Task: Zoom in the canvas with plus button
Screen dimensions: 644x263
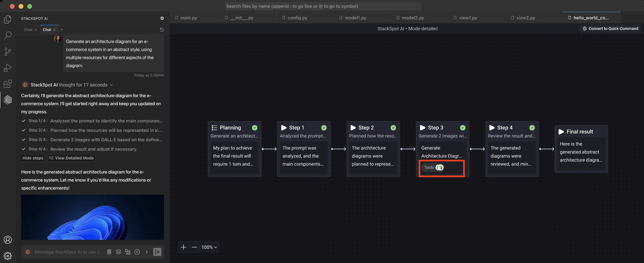Action: [x=184, y=247]
